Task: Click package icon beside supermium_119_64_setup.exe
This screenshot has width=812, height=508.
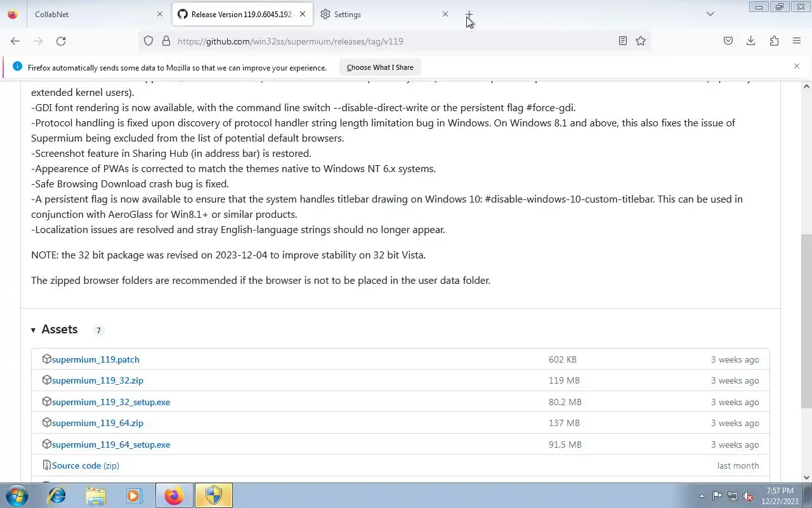Action: click(x=46, y=444)
